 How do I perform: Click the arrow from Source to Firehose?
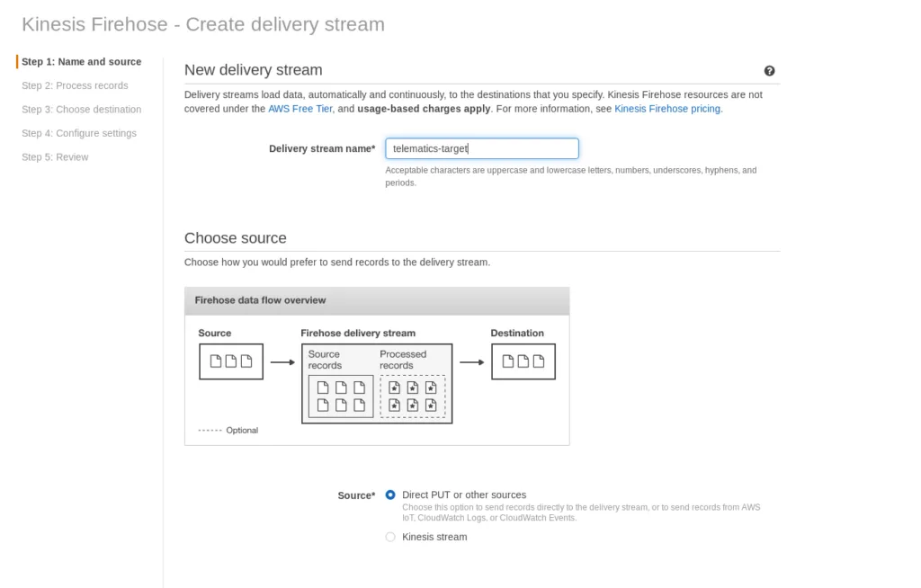point(282,362)
